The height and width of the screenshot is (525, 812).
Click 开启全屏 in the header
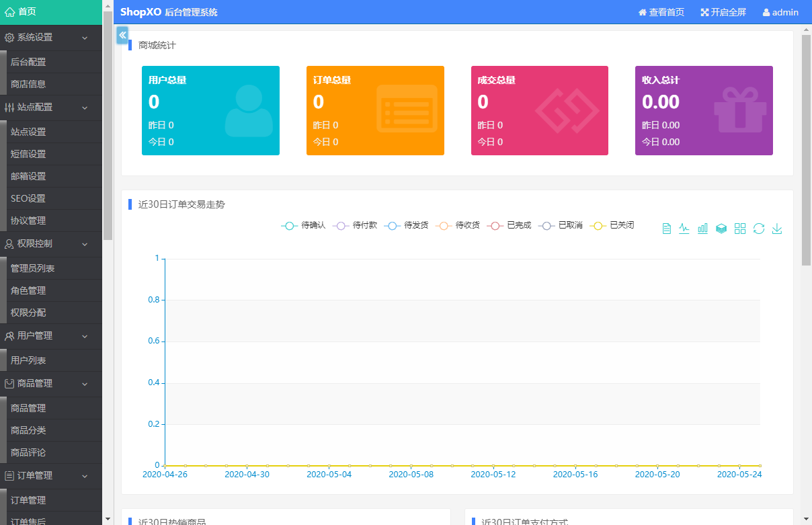[x=723, y=12]
